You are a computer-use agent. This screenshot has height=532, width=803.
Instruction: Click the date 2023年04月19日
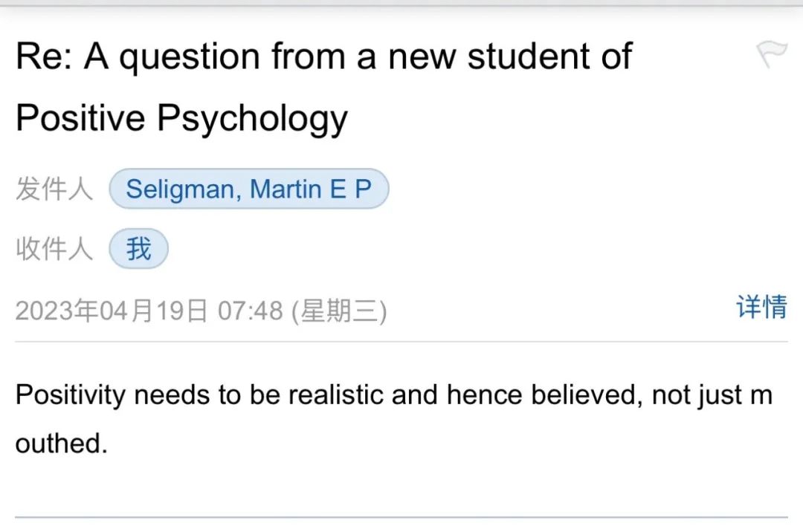click(x=112, y=311)
